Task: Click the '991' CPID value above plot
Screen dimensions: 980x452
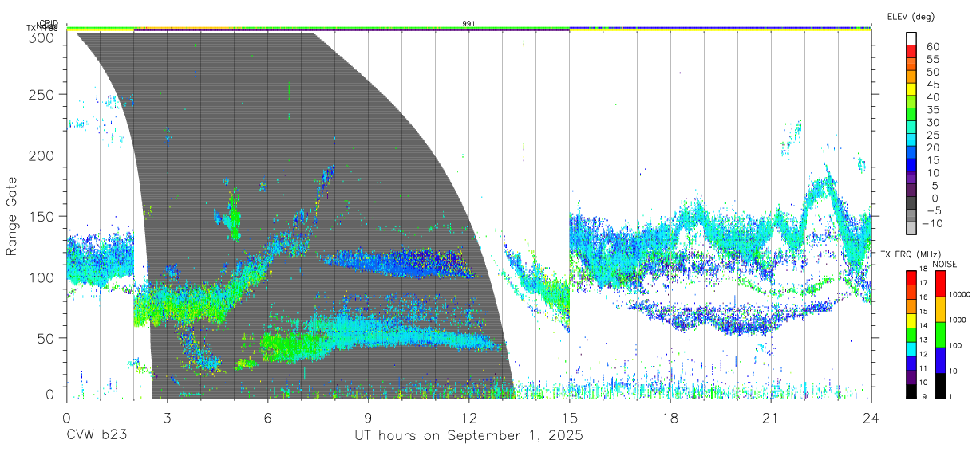Action: tap(468, 24)
